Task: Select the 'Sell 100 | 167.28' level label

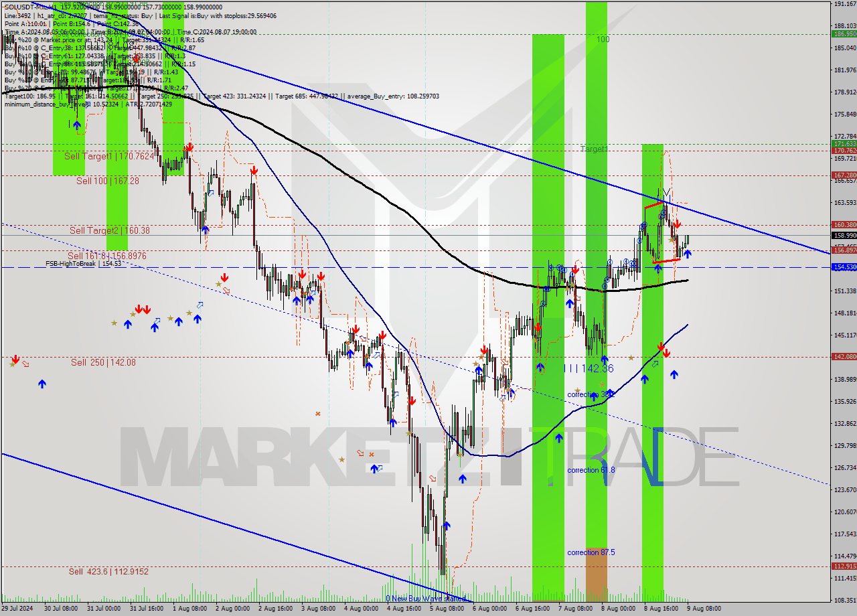Action: click(108, 181)
